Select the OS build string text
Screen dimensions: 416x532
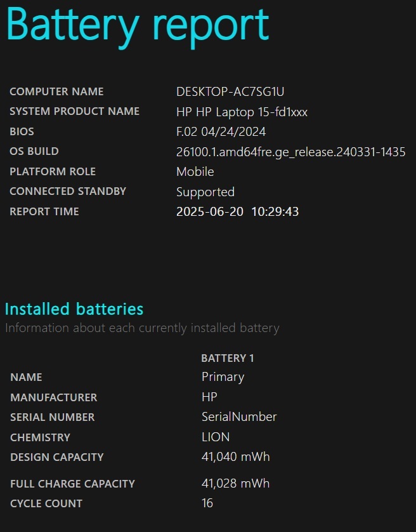click(291, 152)
